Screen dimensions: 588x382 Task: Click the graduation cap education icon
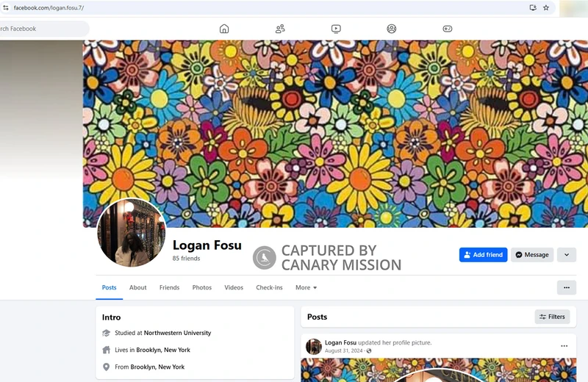tap(106, 333)
